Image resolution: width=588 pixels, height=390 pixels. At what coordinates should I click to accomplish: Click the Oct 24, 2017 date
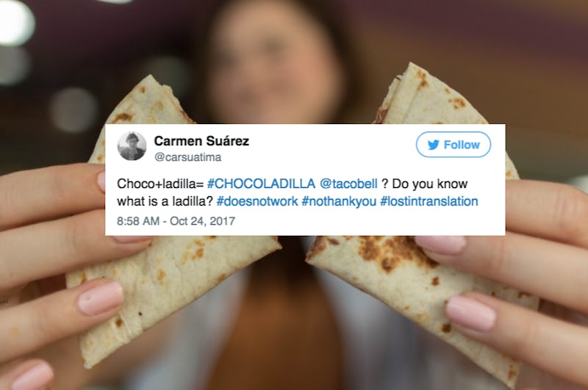click(x=203, y=221)
